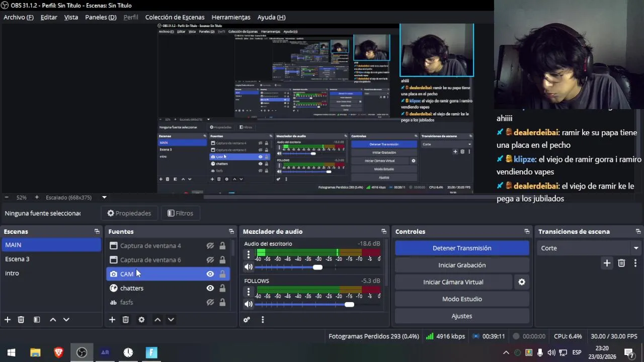
Task: Move scene up with the arrow icon
Action: pyautogui.click(x=53, y=319)
